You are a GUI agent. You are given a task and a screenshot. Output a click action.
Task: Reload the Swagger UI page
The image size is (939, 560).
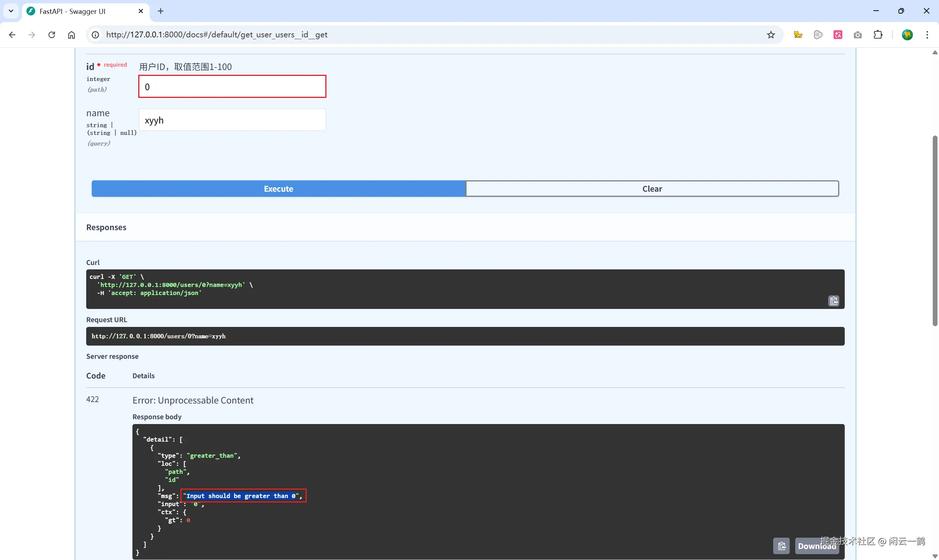52,35
